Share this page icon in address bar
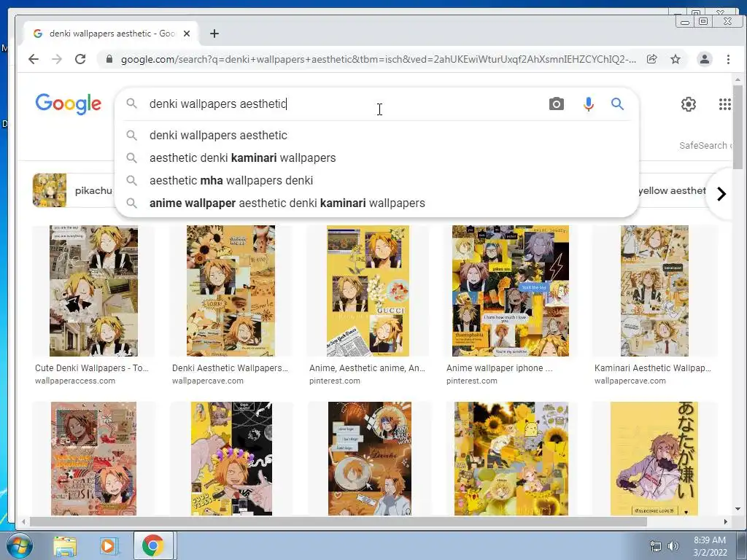747x560 pixels. pos(651,59)
